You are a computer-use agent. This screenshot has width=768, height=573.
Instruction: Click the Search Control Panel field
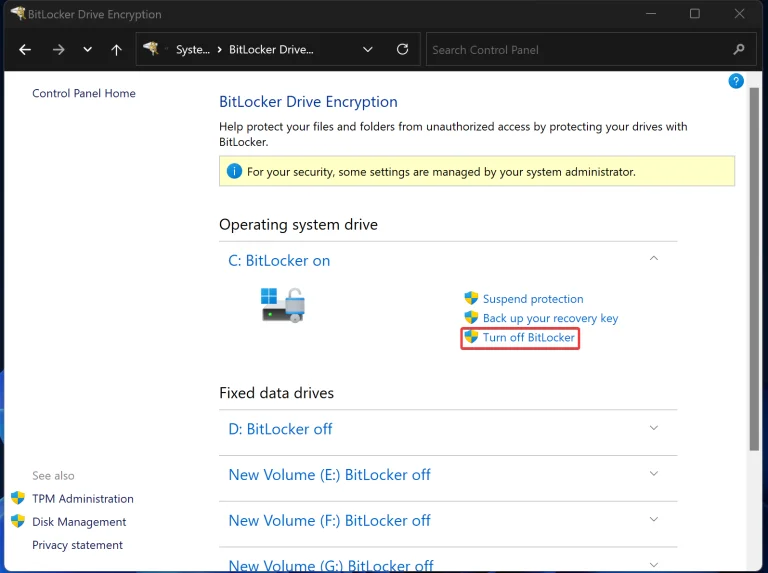578,49
